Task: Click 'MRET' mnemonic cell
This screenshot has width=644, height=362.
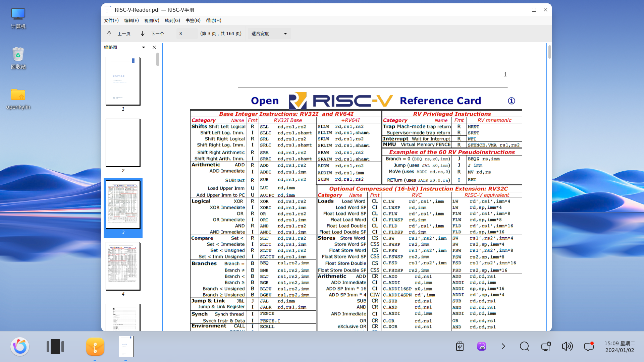Action: point(473,127)
